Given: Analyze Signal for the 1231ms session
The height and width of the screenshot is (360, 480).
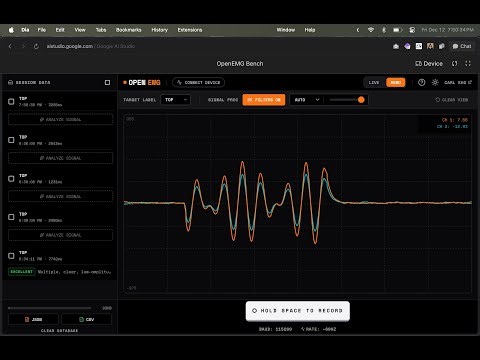Looking at the screenshot, I should (60, 196).
